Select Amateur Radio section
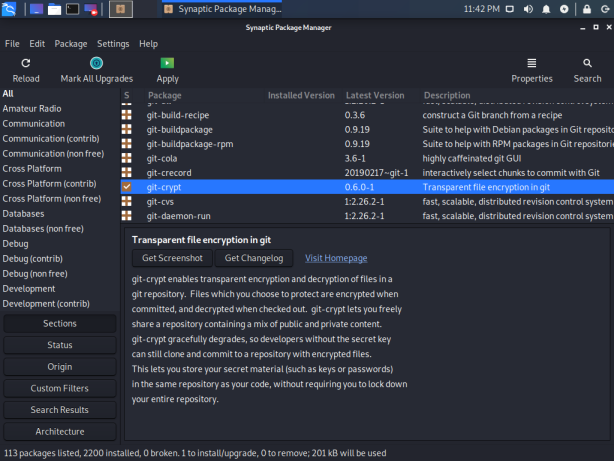 tap(32, 108)
